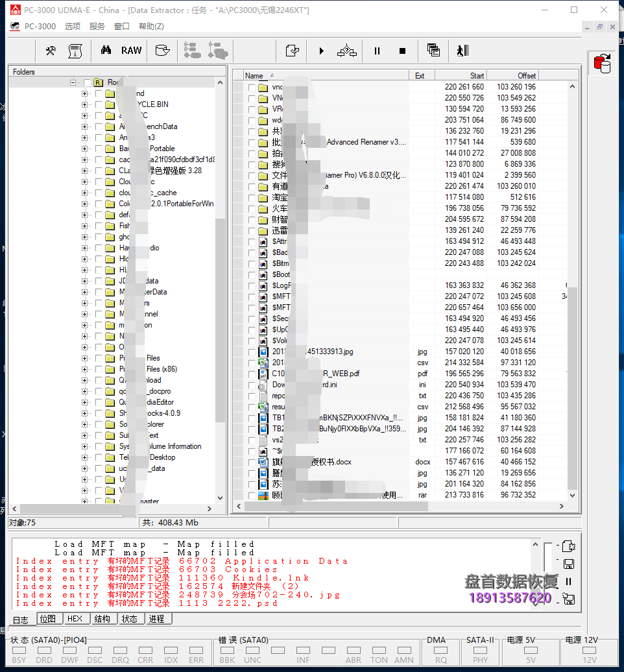Select the $MFT metafile icon
Screen dimensions: 624x672
[263, 296]
